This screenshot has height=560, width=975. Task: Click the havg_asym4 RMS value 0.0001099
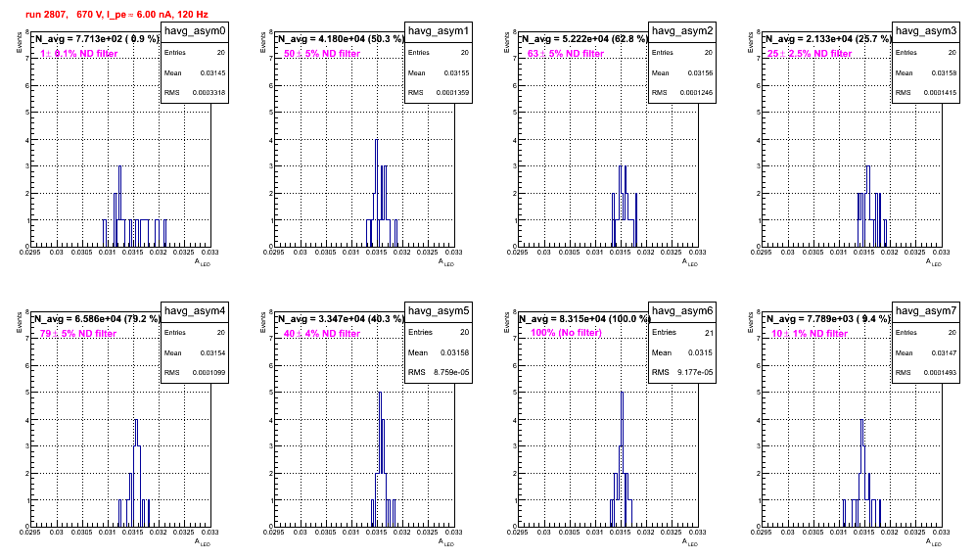pos(209,373)
